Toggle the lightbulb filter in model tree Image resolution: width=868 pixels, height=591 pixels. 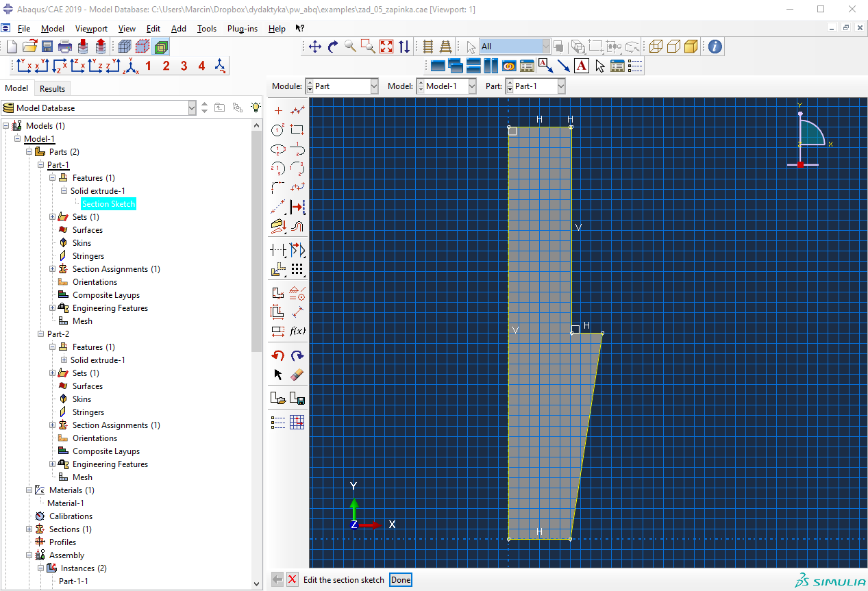[256, 108]
